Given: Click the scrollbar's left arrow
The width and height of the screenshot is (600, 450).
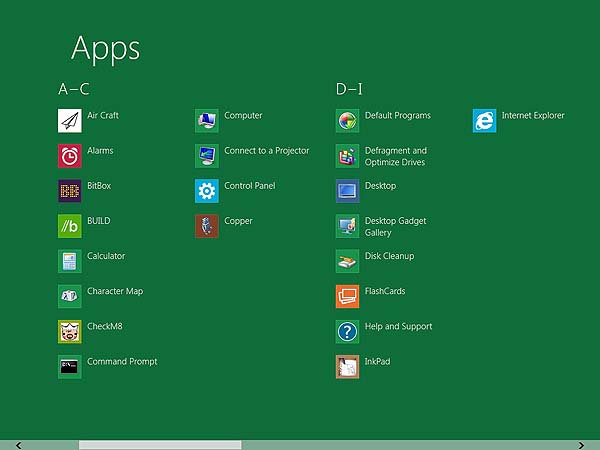Looking at the screenshot, I should click(x=18, y=445).
